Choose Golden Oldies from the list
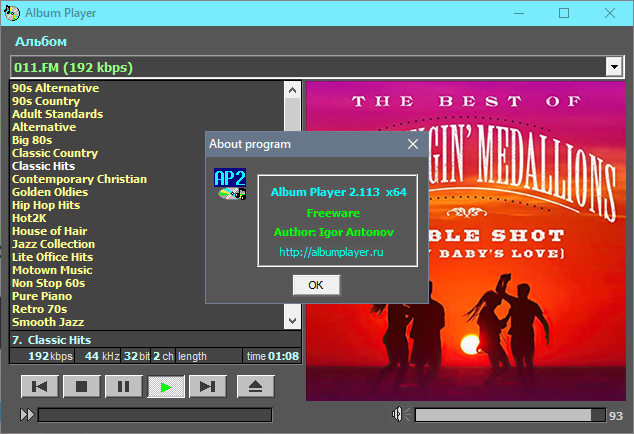The height and width of the screenshot is (434, 634). pos(50,192)
